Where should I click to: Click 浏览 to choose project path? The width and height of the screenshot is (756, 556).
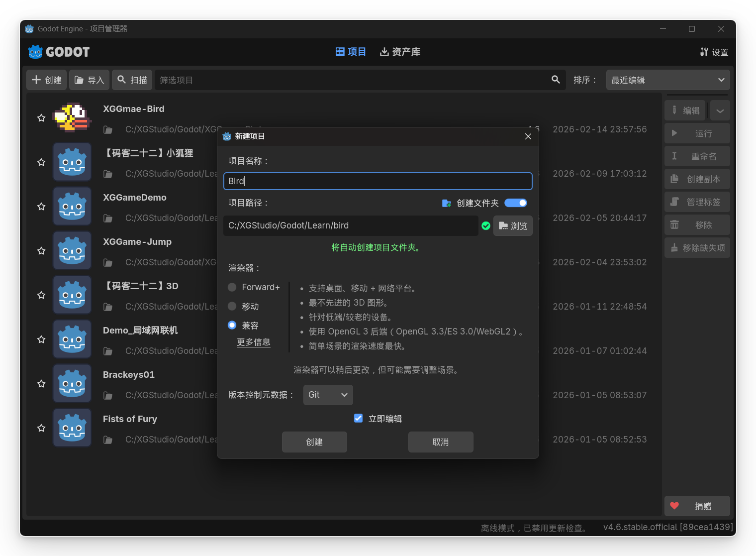513,225
